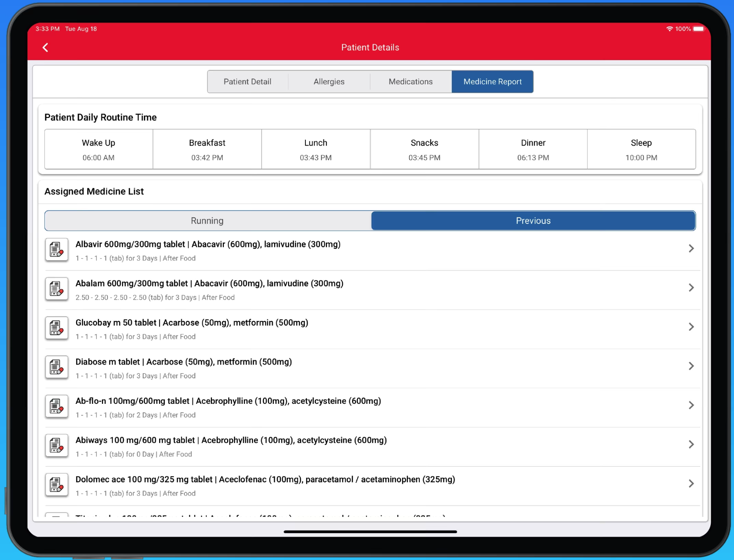Show Previous medicines list
The width and height of the screenshot is (734, 560).
[533, 221]
